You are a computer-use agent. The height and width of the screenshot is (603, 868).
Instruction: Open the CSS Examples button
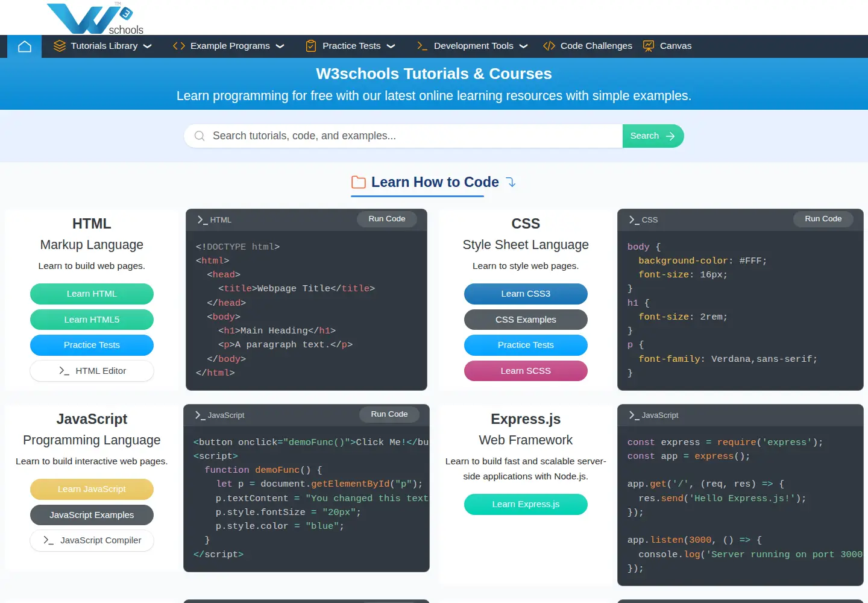(526, 320)
